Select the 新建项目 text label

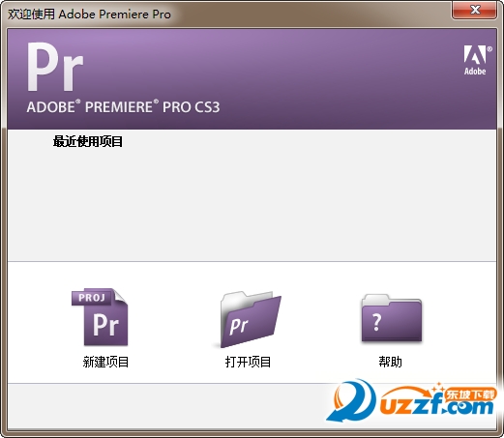click(105, 362)
